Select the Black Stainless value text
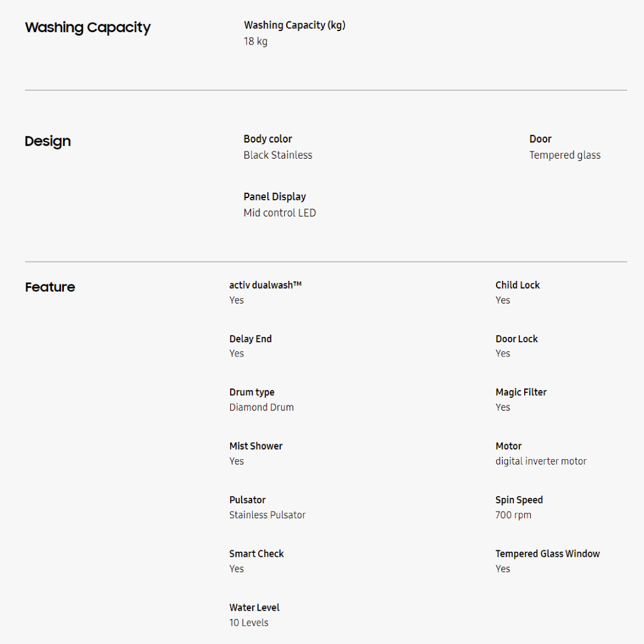644x644 pixels. (278, 155)
